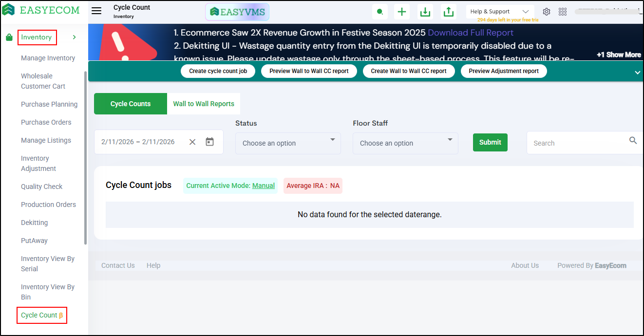The image size is (644, 336).
Task: Click the upload (export) icon in header
Action: pyautogui.click(x=449, y=12)
